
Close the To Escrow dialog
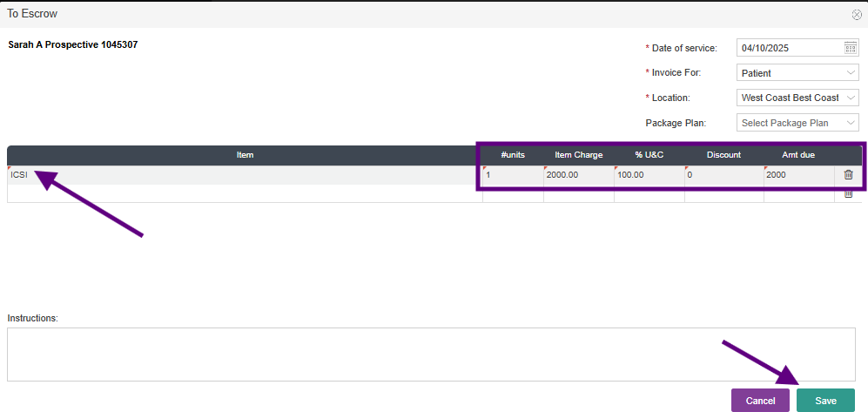857,15
